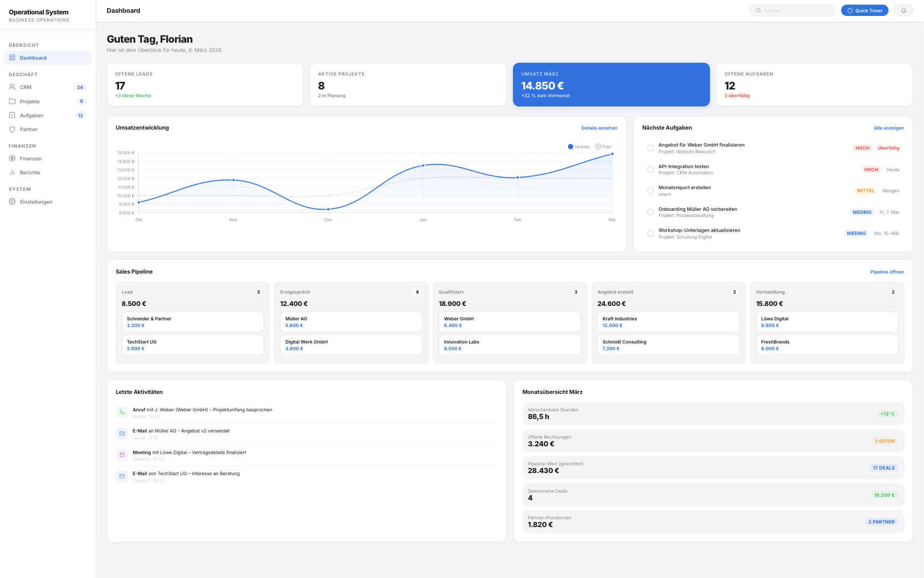The image size is (924, 578).
Task: Click into the Suchen search field
Action: (x=792, y=10)
